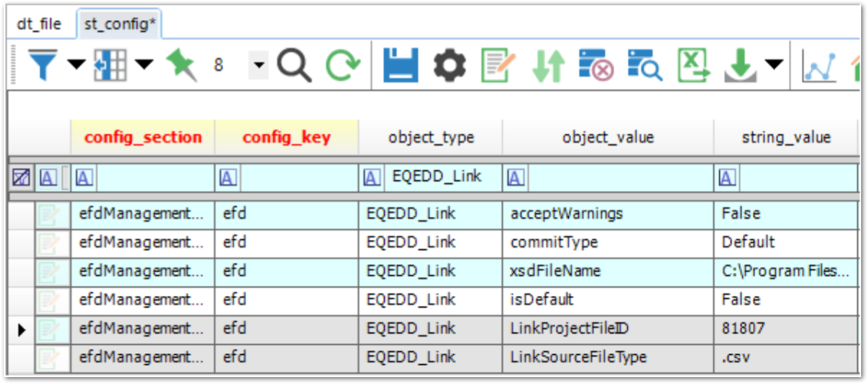Click the False value in acceptWarnings row
The image size is (868, 384).
point(786,215)
